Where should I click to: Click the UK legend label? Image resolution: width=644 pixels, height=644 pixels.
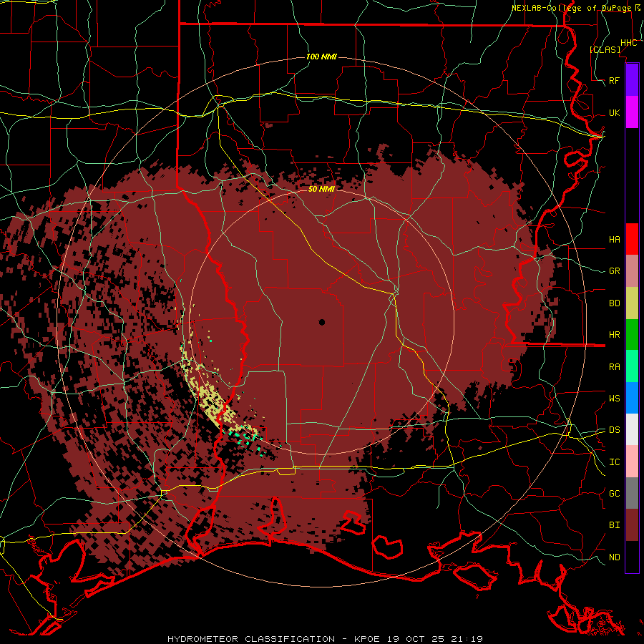tap(614, 113)
